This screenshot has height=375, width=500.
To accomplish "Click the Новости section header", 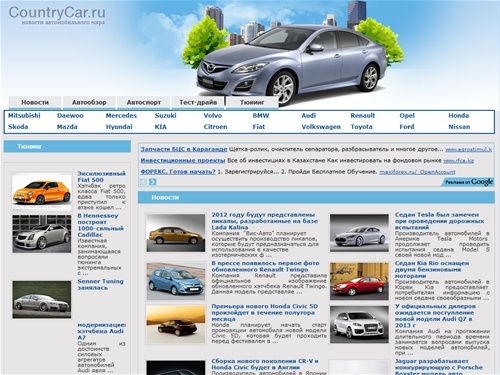I will tap(316, 197).
